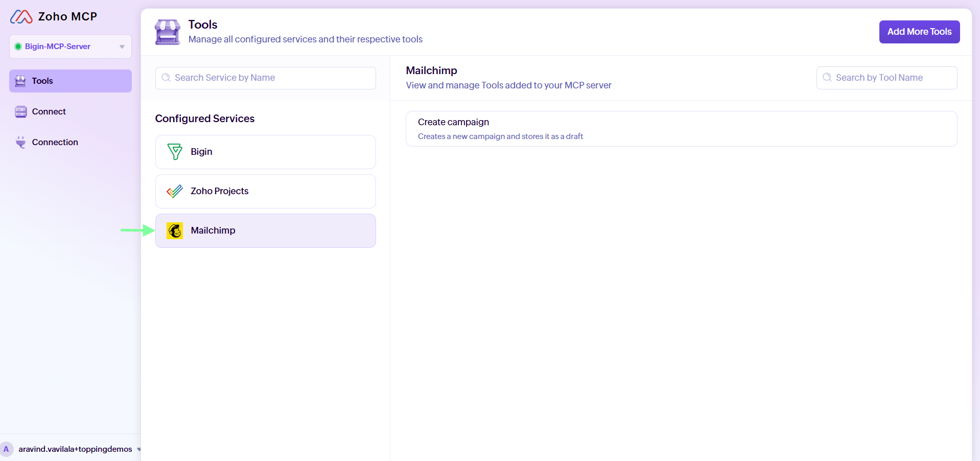Open the Create campaign tool
The width and height of the screenshot is (980, 461).
[681, 129]
